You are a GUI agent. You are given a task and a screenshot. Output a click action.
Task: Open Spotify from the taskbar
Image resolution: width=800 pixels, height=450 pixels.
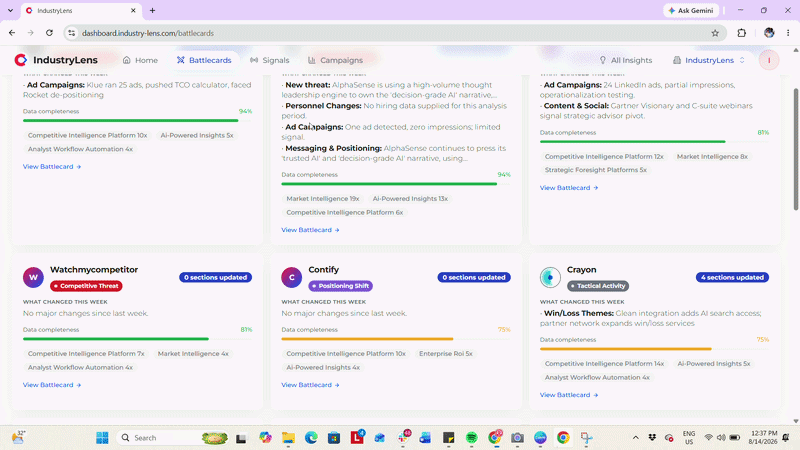(x=471, y=438)
